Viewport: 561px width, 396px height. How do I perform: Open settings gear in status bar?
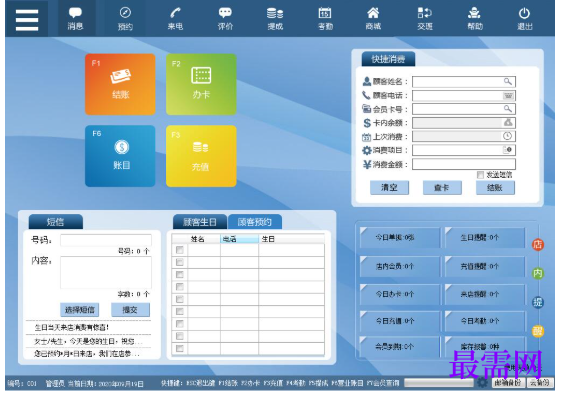482,382
